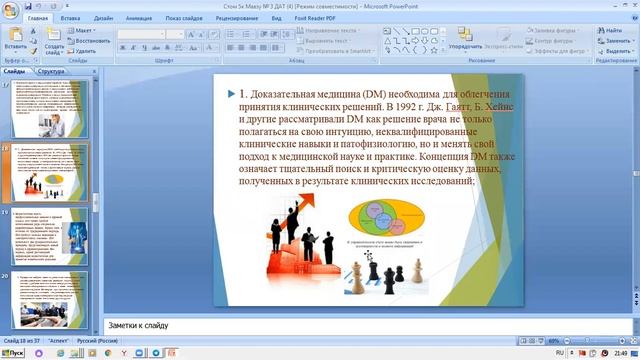Align text to the right
The width and height of the screenshot is (640, 360).
click(252, 48)
